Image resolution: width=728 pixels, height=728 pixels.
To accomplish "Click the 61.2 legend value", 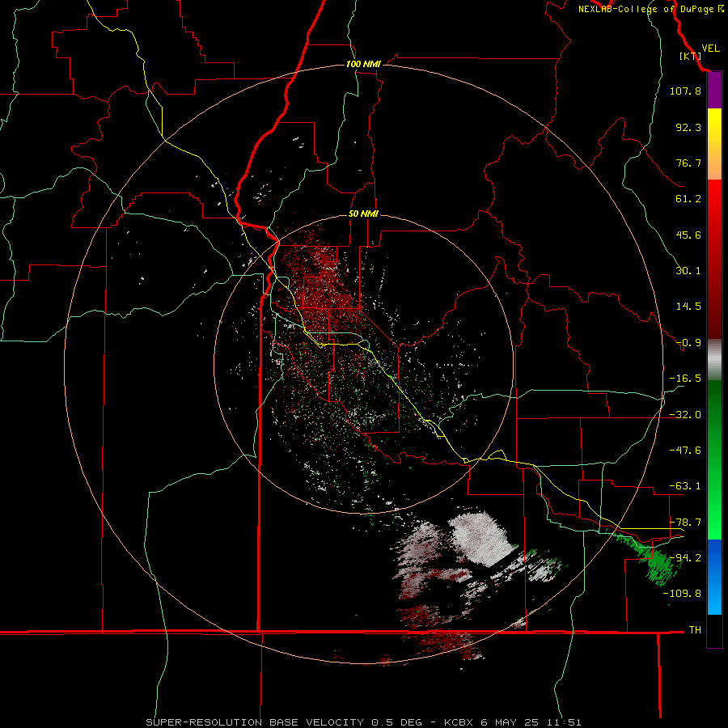I will click(688, 199).
